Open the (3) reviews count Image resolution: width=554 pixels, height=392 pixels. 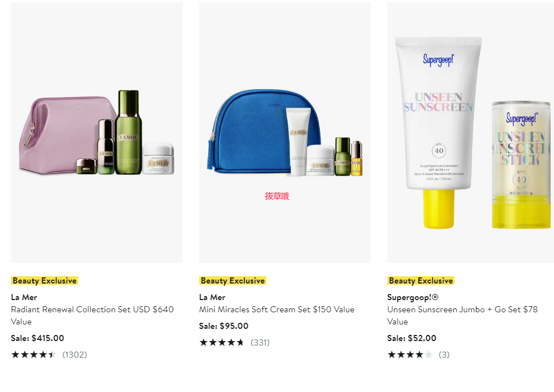point(444,354)
